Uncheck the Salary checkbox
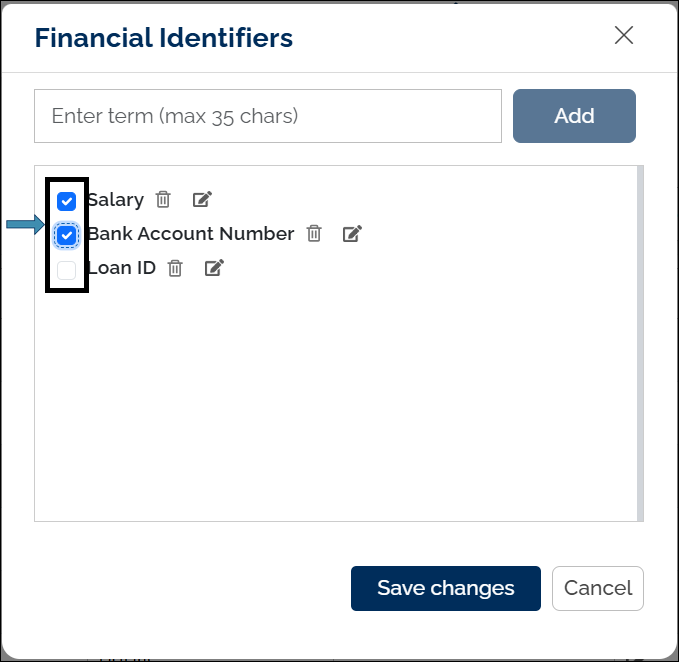 pyautogui.click(x=67, y=200)
